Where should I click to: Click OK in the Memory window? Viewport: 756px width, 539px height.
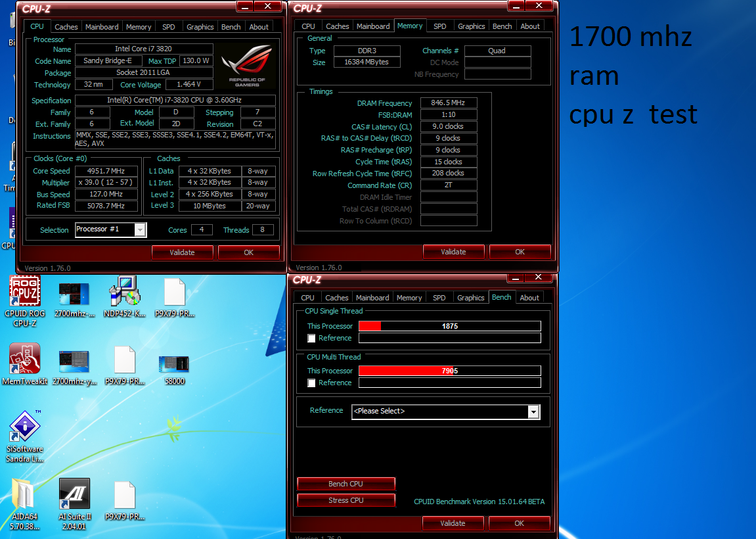520,252
